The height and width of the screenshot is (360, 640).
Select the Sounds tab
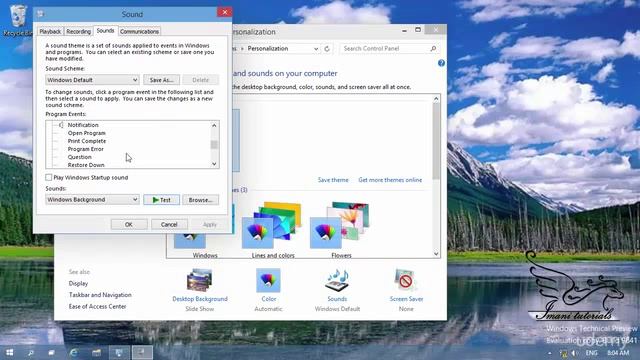(105, 31)
